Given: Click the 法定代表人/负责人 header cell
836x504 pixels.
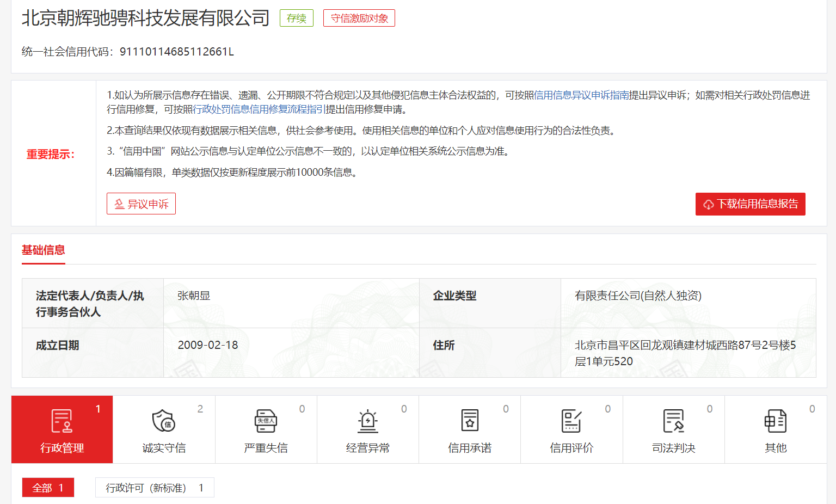Looking at the screenshot, I should pyautogui.click(x=93, y=303).
